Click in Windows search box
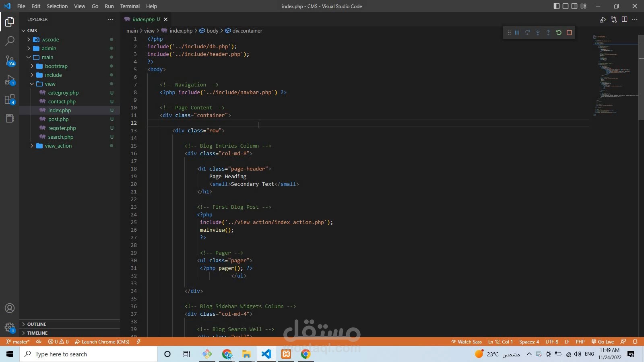The height and width of the screenshot is (362, 644). [x=89, y=354]
